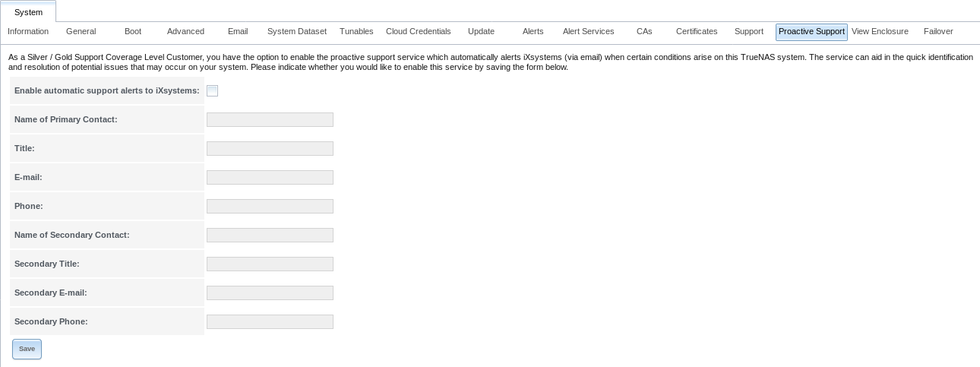Click the 'Name of Secondary Contact:' label
The image size is (980, 367).
coord(72,235)
